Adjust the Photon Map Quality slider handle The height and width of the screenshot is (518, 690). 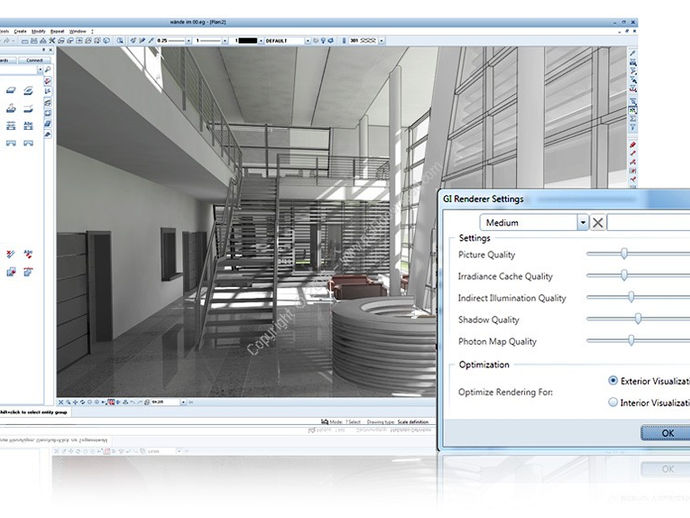631,340
